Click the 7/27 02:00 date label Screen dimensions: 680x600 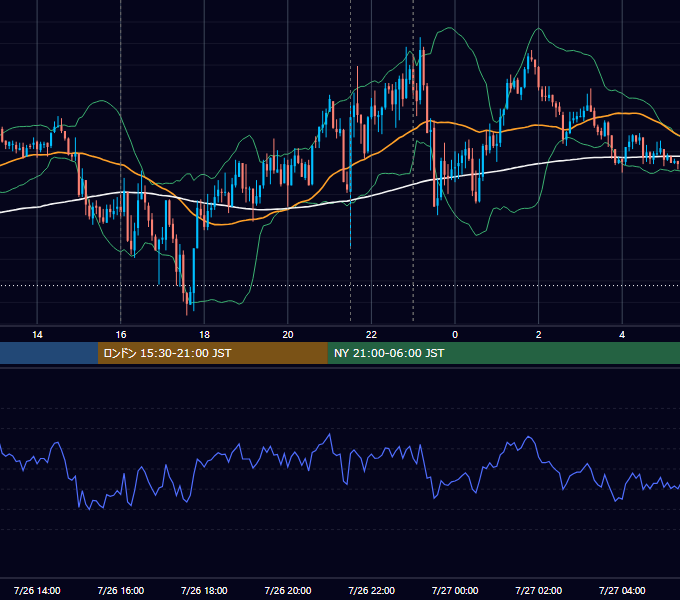click(539, 590)
